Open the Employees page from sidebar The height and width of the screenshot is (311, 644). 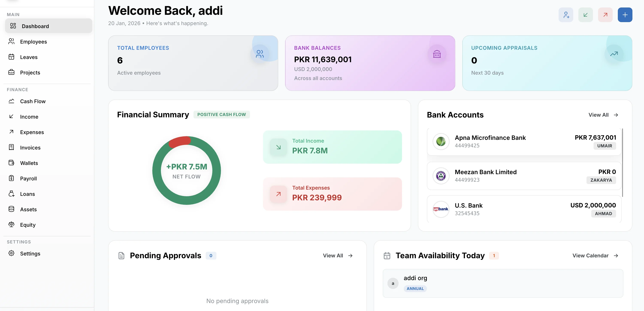point(33,42)
